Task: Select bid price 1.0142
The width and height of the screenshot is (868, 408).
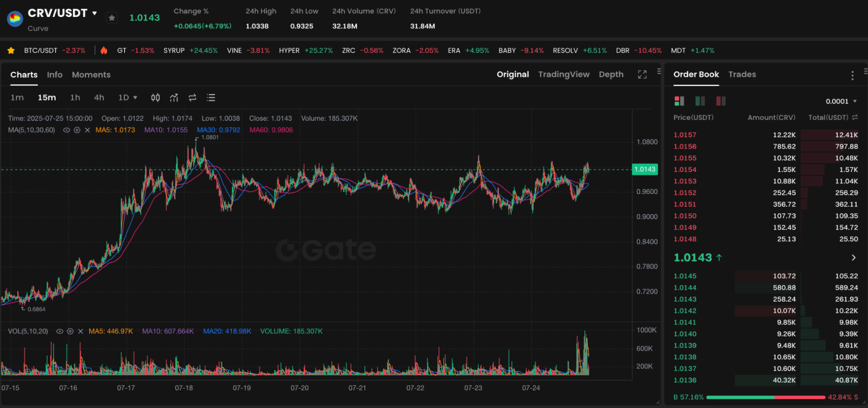Action: [x=685, y=311]
